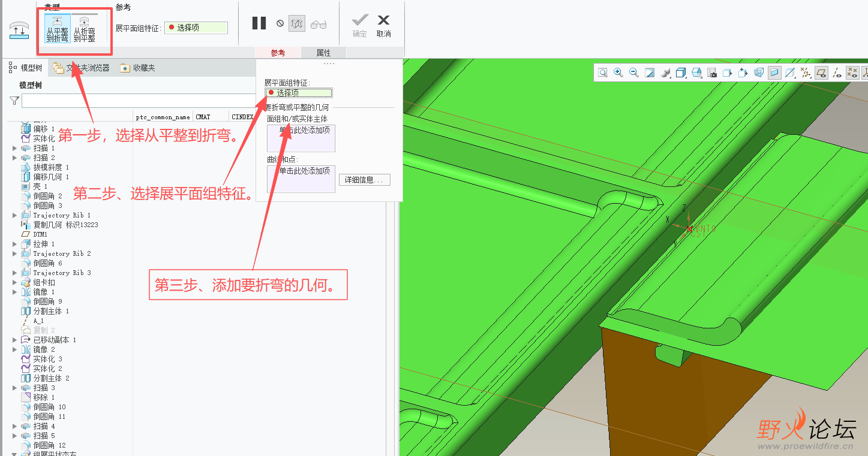This screenshot has height=456, width=868.
Task: Select the A_1 axis item
Action: point(38,321)
